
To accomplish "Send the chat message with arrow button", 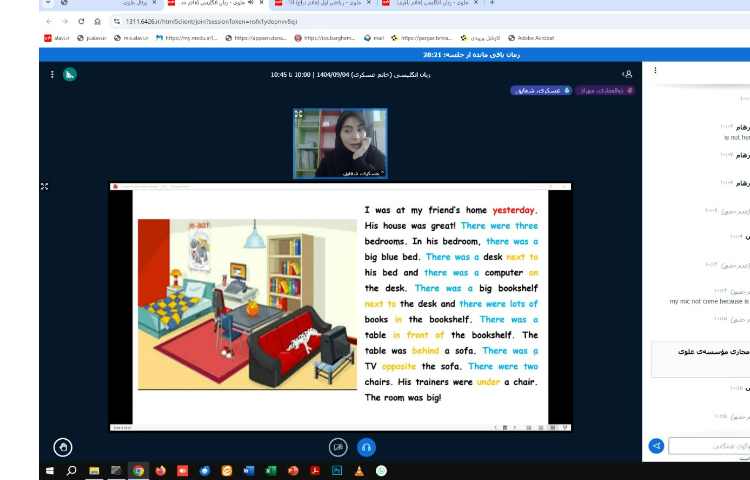I will pos(656,446).
